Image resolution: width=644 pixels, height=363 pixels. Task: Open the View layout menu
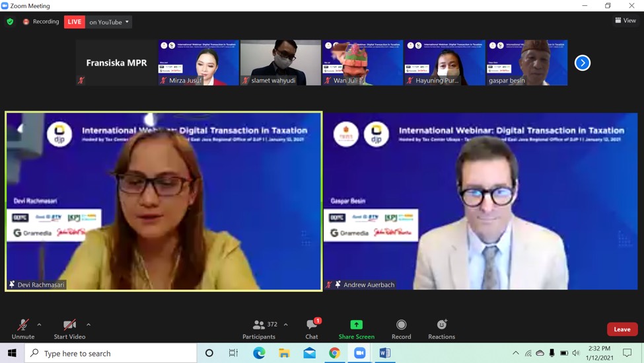click(625, 20)
